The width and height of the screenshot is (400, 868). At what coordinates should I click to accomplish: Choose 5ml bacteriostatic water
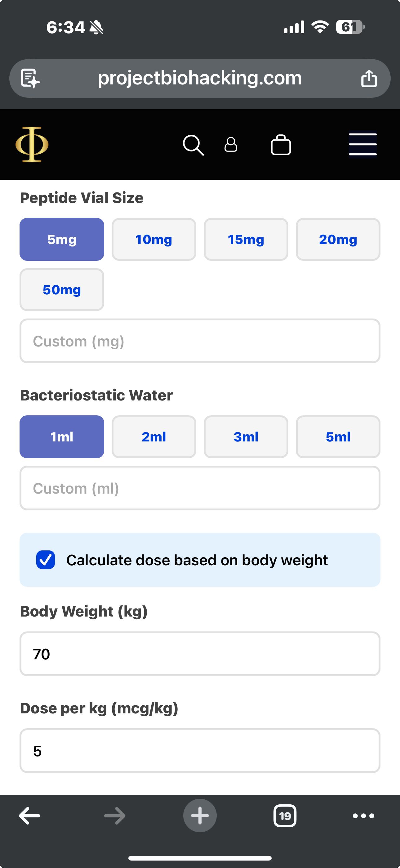[x=338, y=437]
